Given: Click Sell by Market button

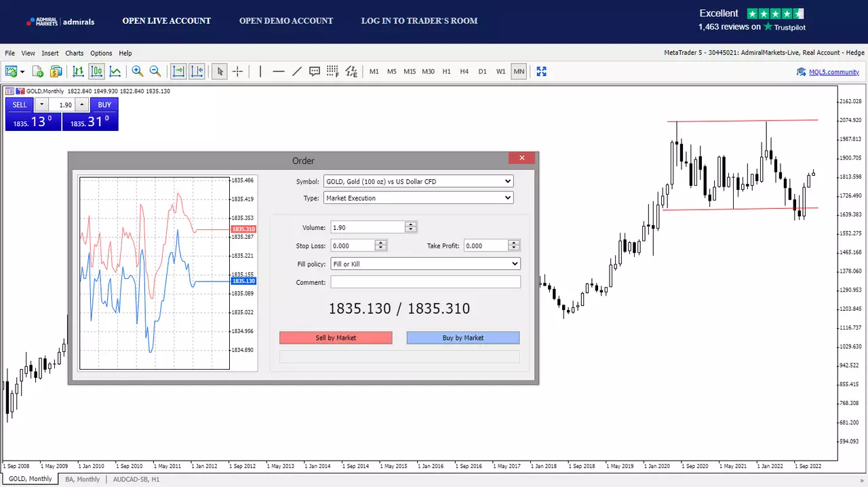Looking at the screenshot, I should click(x=336, y=338).
